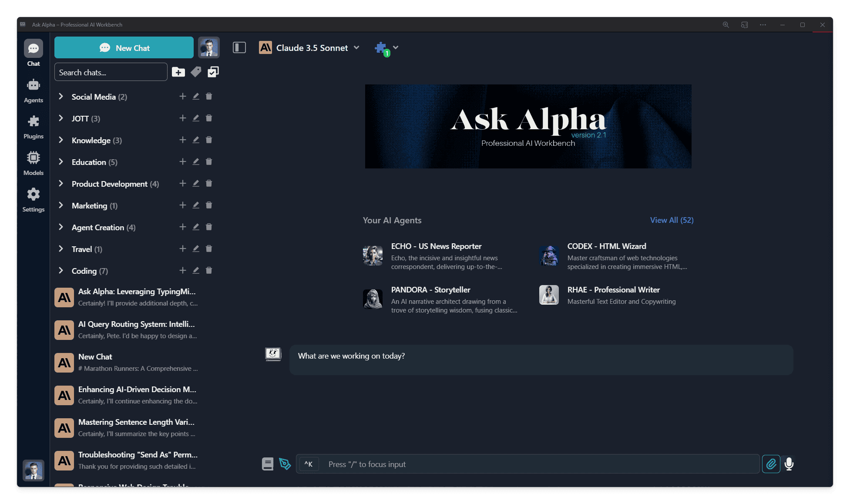The image size is (850, 504).
Task: Open the Agents section in sidebar
Action: [x=34, y=91]
